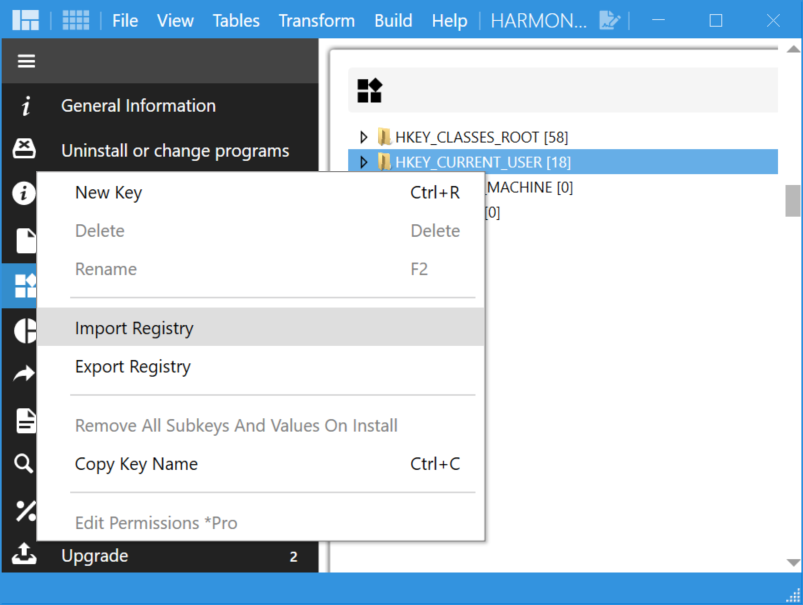The height and width of the screenshot is (605, 803).
Task: Click the scroll down arrow of registry panel
Action: [793, 562]
